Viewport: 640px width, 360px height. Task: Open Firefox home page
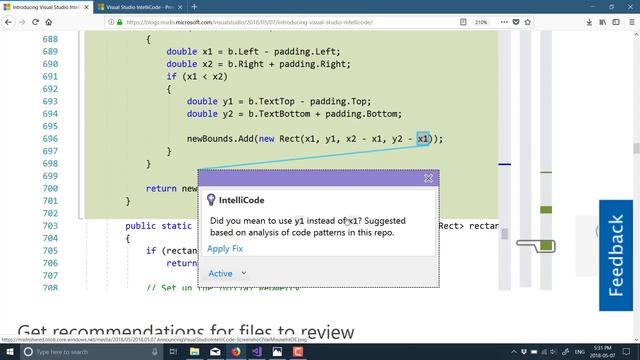[49, 22]
